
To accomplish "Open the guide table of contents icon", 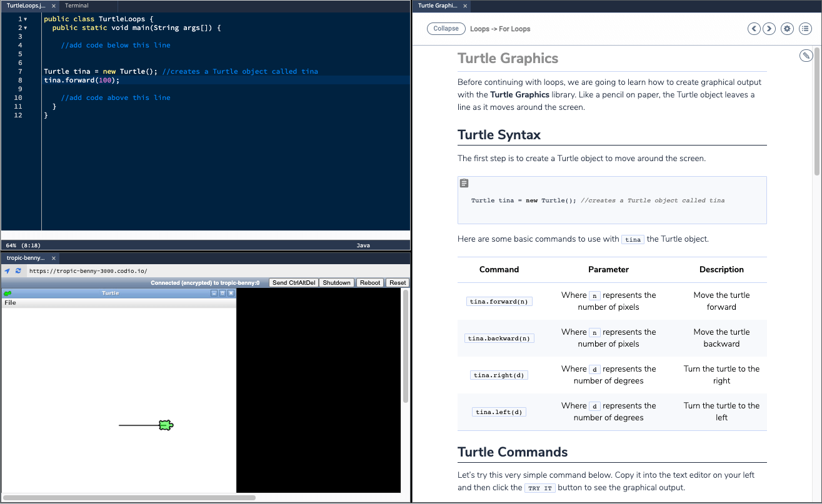I will pyautogui.click(x=805, y=28).
